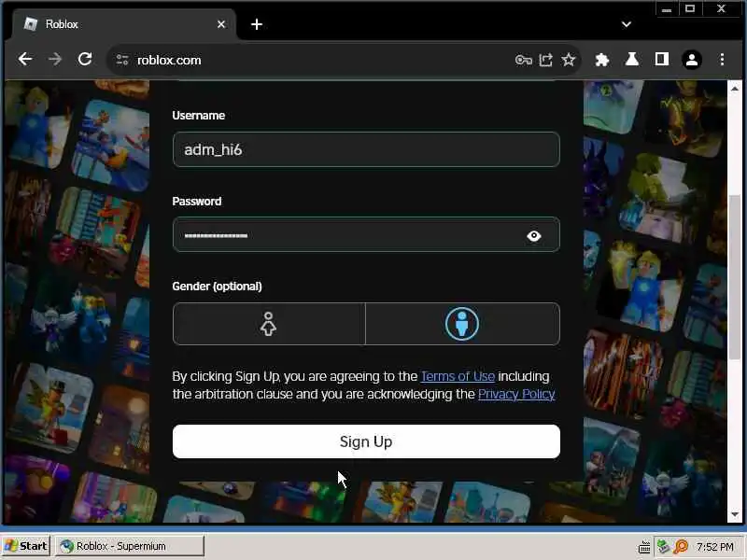The image size is (747, 560).
Task: Open the saved passwords key icon
Action: [524, 60]
